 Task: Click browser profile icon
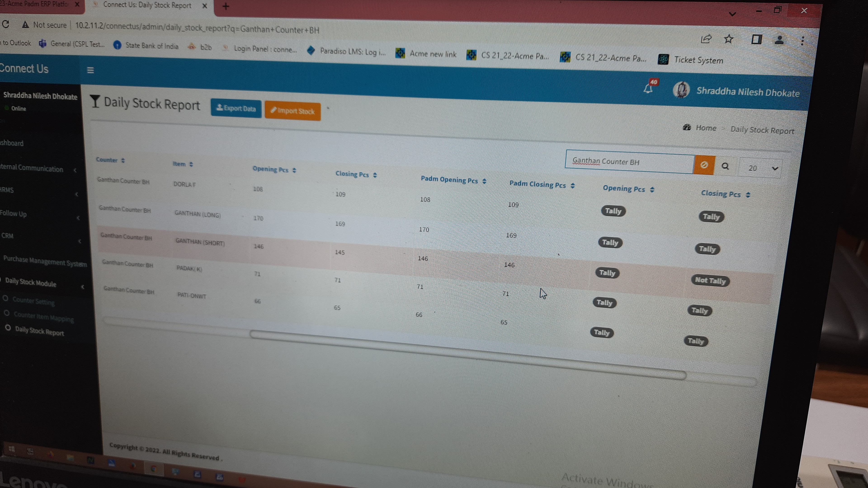[779, 40]
